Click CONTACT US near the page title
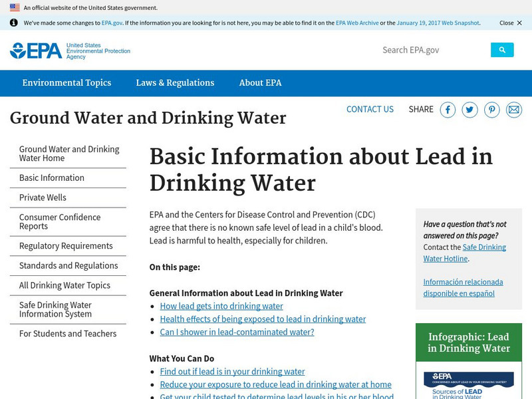The width and height of the screenshot is (532, 399). [370, 109]
